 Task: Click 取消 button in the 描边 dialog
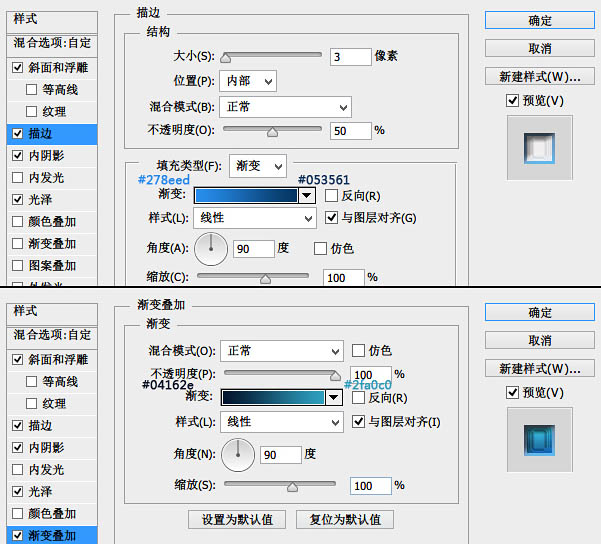click(x=540, y=48)
